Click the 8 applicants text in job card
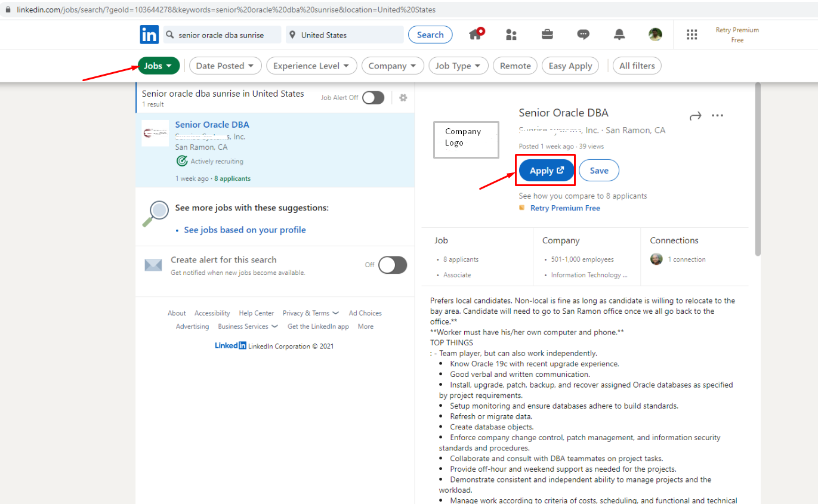The height and width of the screenshot is (504, 818). pyautogui.click(x=232, y=178)
